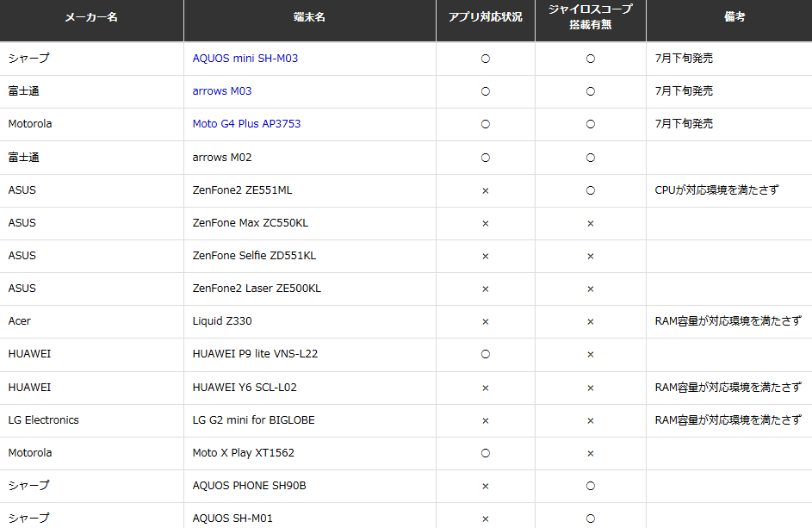Click シャープ in the AQUOS mini SH-M03 row
The image size is (812, 528).
29,58
